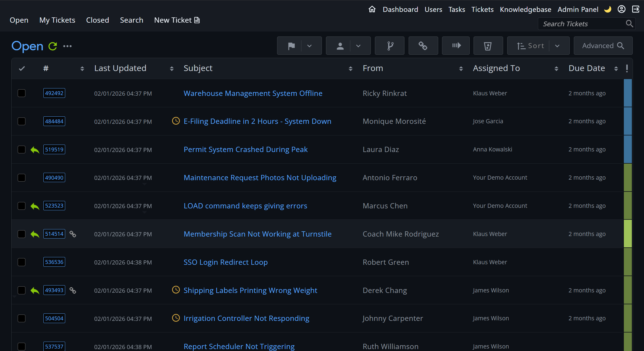Viewport: 644px width, 351px height.
Task: Expand the assign dropdown arrow
Action: (x=358, y=46)
